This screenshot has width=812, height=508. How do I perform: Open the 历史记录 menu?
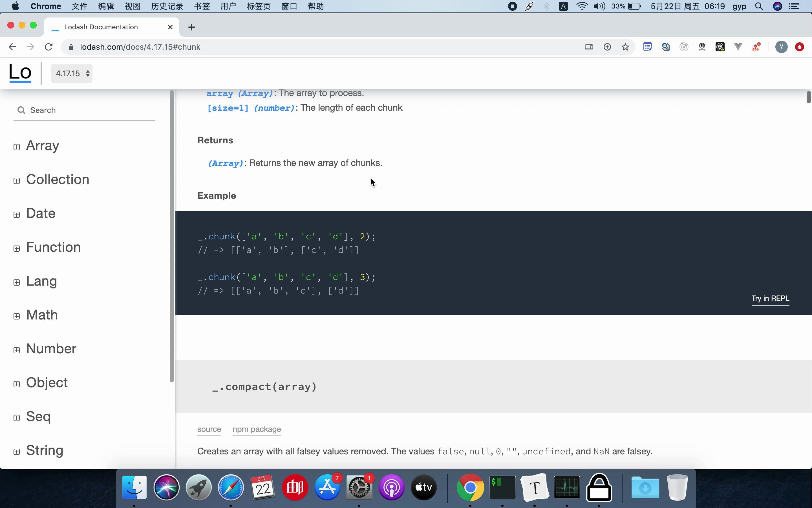point(167,6)
